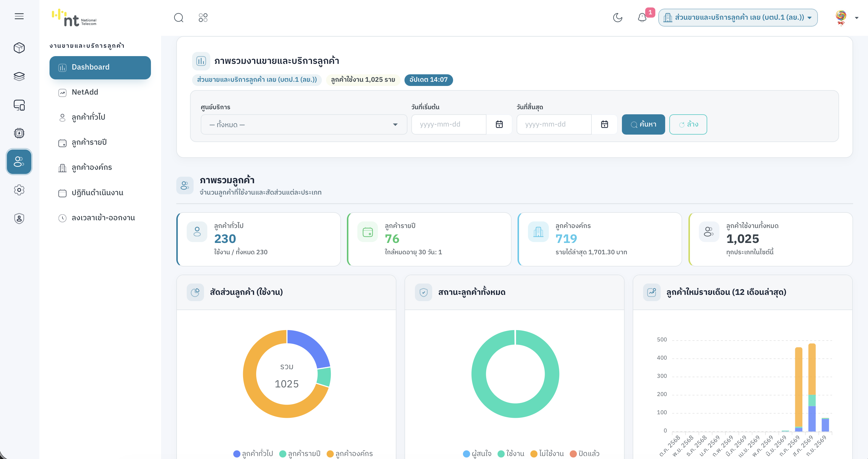Toggle ลูกค้าองค์กร legend in customer ratio chart
This screenshot has height=459, width=868.
(x=350, y=454)
